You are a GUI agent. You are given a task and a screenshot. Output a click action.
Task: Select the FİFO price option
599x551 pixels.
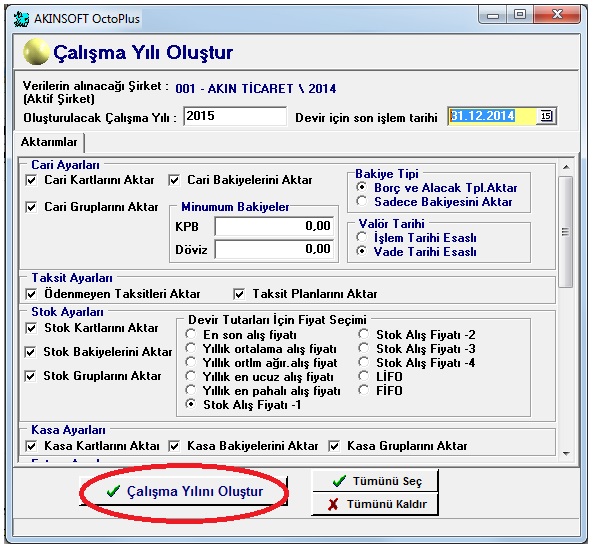pos(364,391)
